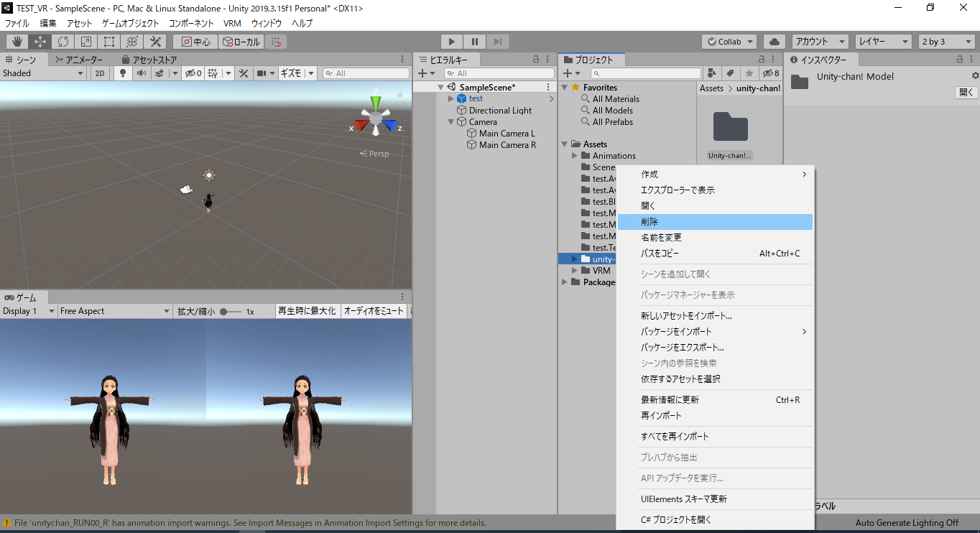Collapse the SampleScene hierarchy arrow

pyautogui.click(x=440, y=88)
